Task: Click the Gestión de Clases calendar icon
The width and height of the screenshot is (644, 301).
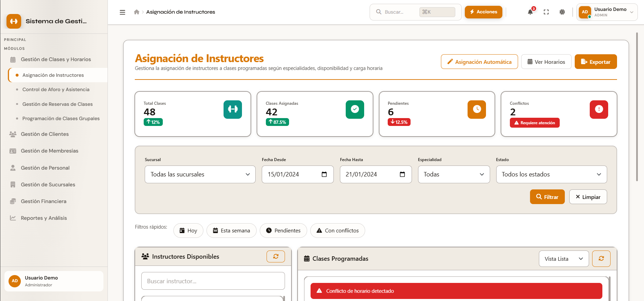Action: click(13, 59)
